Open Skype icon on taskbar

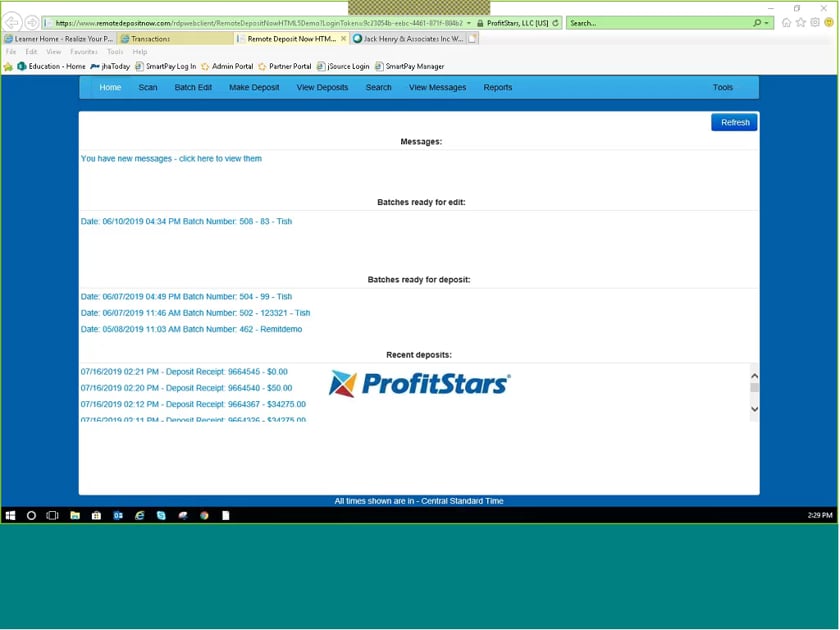coord(161,515)
